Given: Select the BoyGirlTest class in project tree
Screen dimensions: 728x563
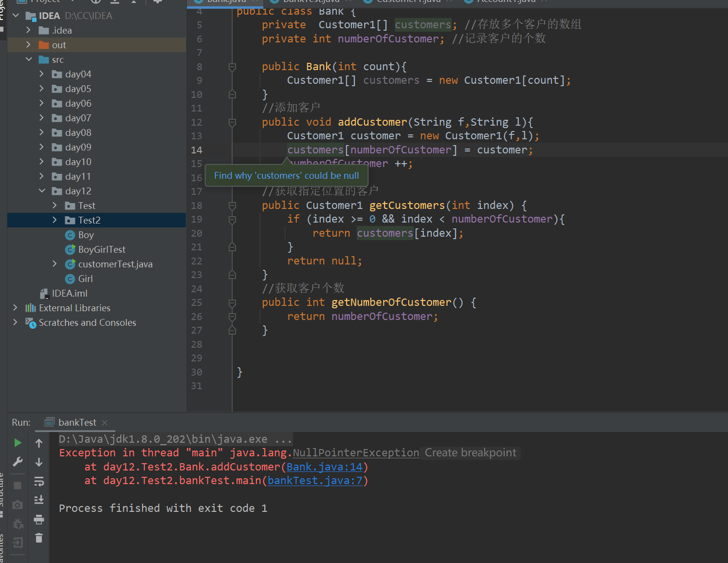Looking at the screenshot, I should click(x=101, y=249).
